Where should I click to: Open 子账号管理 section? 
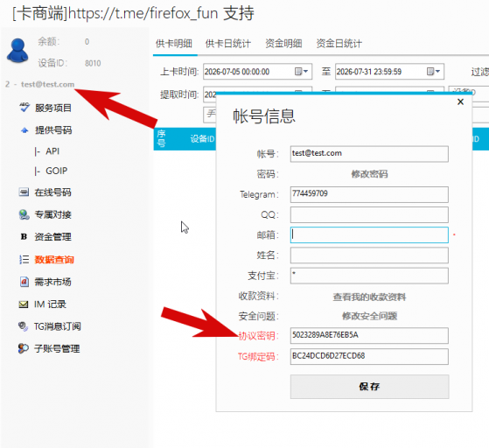click(57, 348)
